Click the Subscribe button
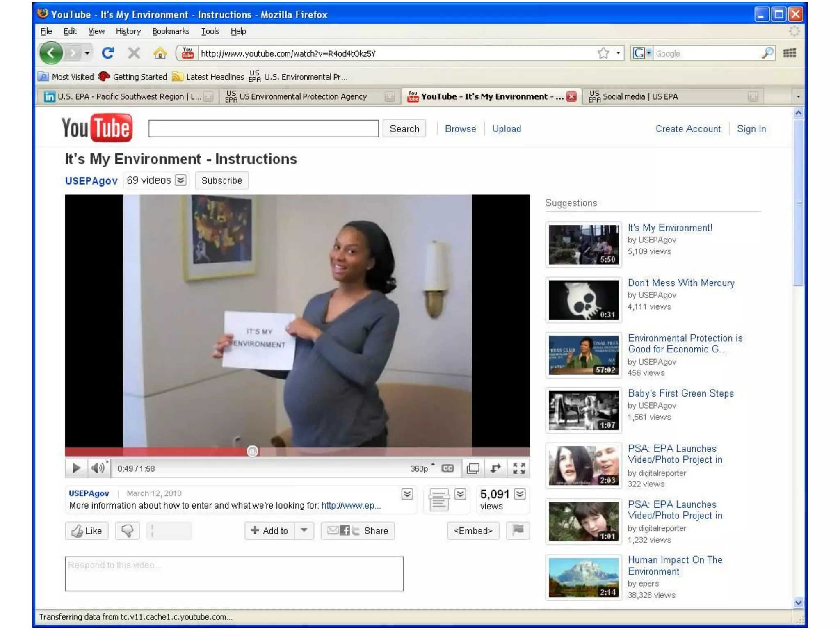Viewport: 840px width, 630px height. point(221,180)
